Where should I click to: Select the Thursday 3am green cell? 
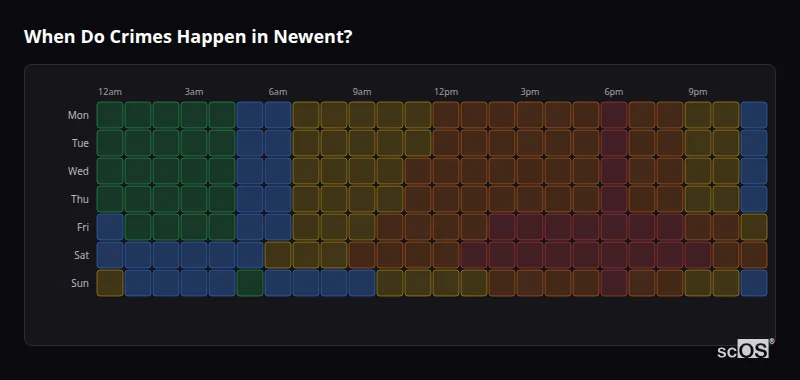tap(194, 199)
